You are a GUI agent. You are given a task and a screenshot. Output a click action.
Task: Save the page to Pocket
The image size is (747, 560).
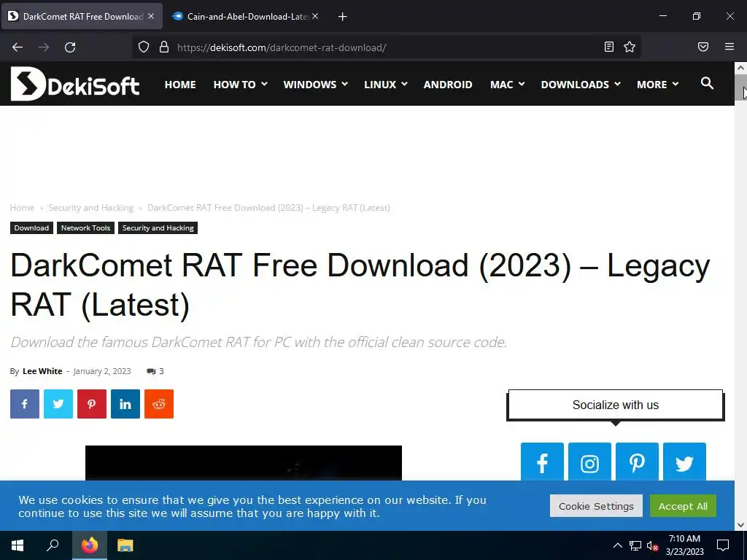(x=703, y=47)
